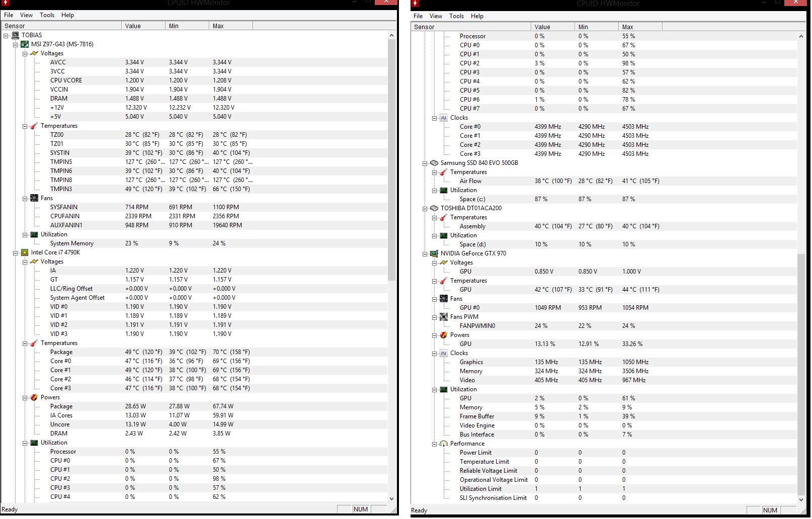Click the scroll down arrow in left window
The width and height of the screenshot is (812, 519).
(392, 499)
